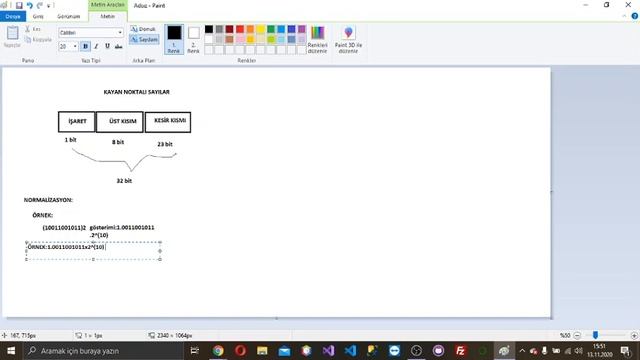
Task: Switch to the Giriş tab
Action: 38,16
